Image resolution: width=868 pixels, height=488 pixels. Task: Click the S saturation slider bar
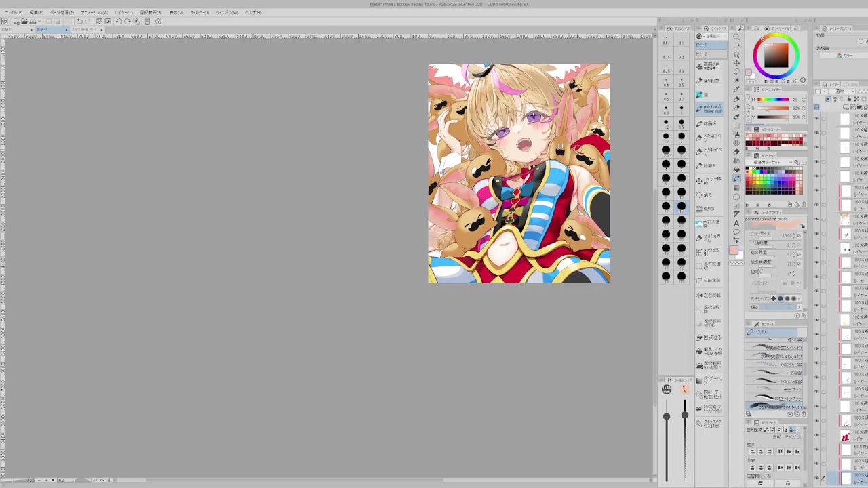coord(773,108)
